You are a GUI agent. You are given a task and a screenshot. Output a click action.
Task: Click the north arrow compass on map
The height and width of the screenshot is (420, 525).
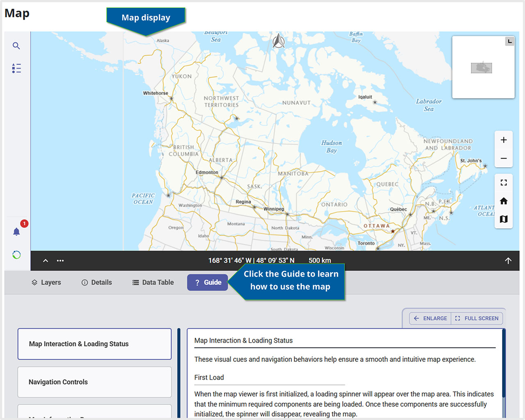(x=279, y=41)
